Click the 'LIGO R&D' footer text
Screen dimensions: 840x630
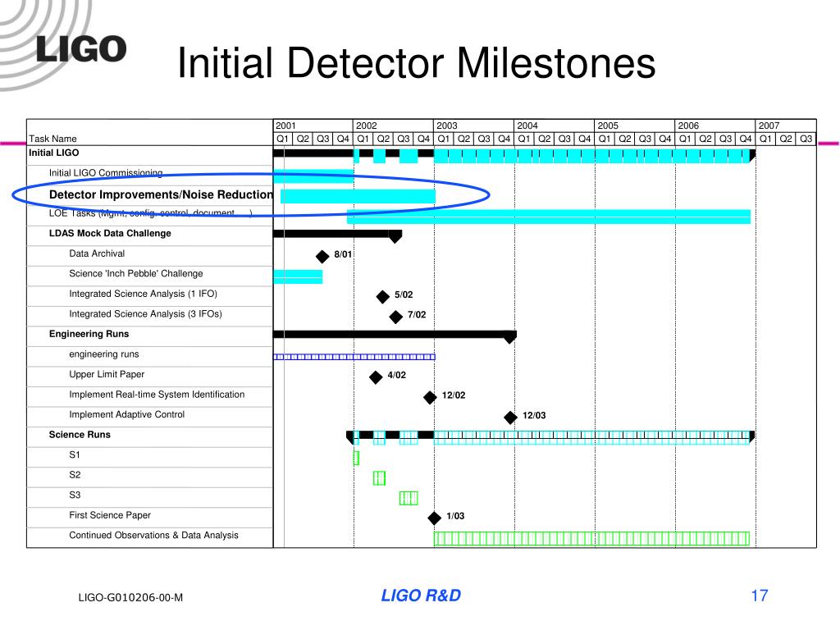click(421, 596)
